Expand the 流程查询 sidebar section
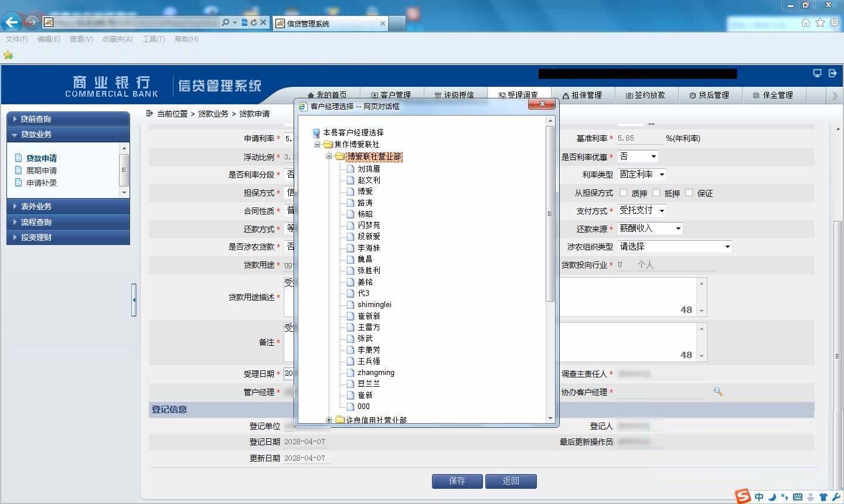The image size is (844, 504). [x=68, y=222]
